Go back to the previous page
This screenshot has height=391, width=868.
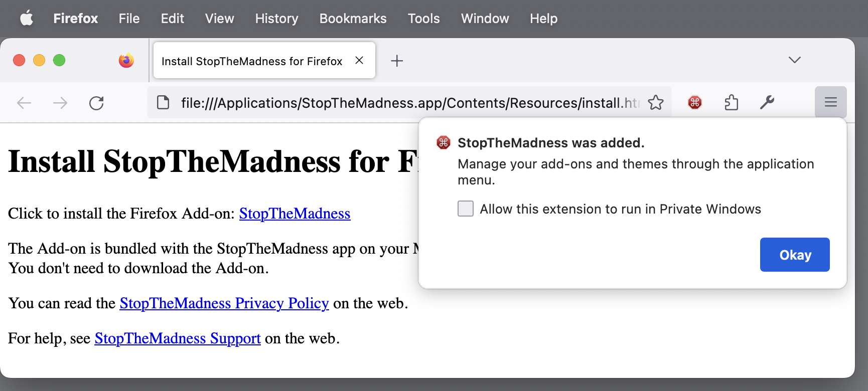(x=24, y=103)
